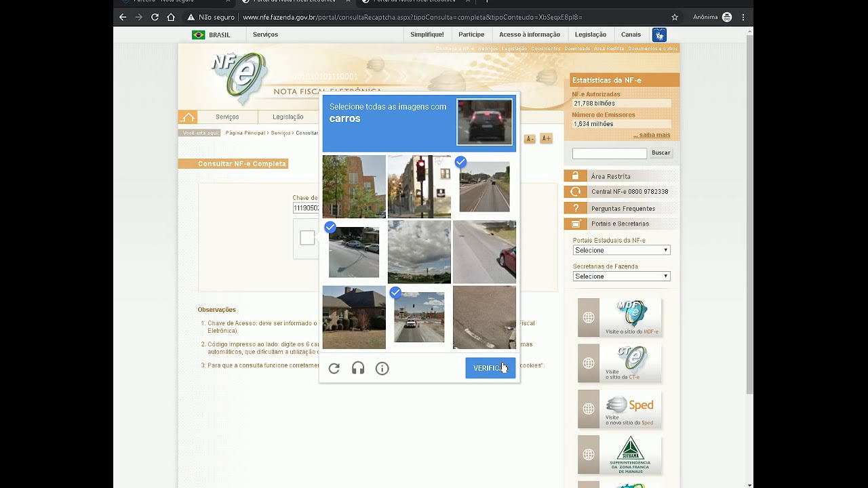Viewport: 868px width, 488px height.
Task: Open the SUFRAMA banner
Action: [x=620, y=454]
